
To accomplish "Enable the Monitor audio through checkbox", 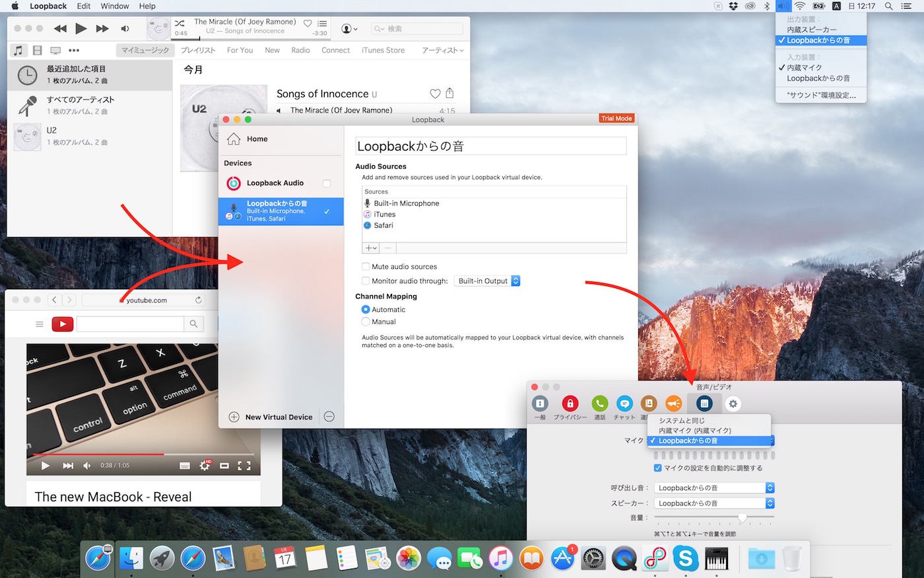I will (x=366, y=281).
